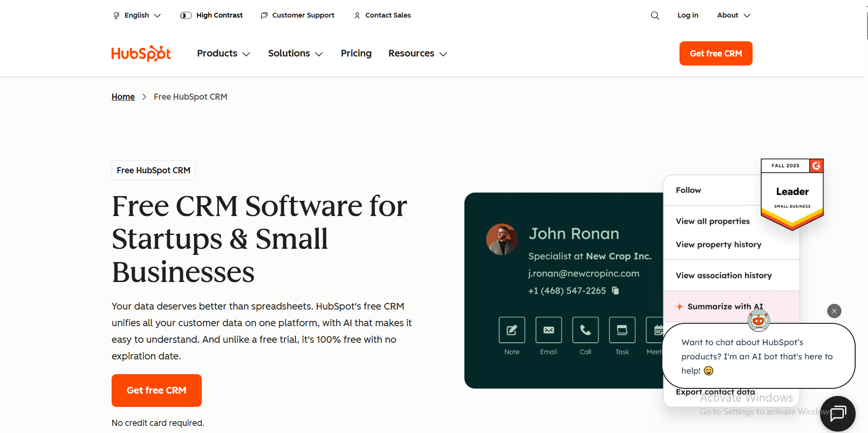Toggle High Contrast mode

[x=211, y=15]
